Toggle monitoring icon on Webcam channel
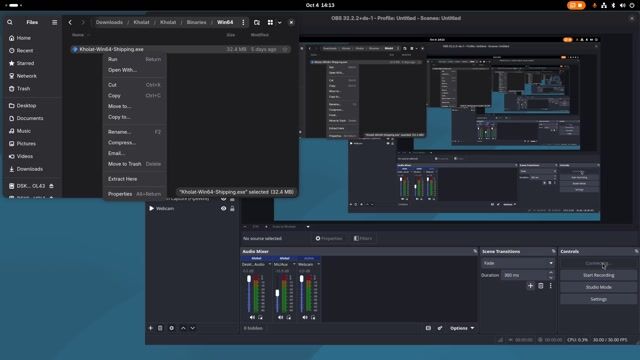640x360 pixels. pyautogui.click(x=313, y=317)
